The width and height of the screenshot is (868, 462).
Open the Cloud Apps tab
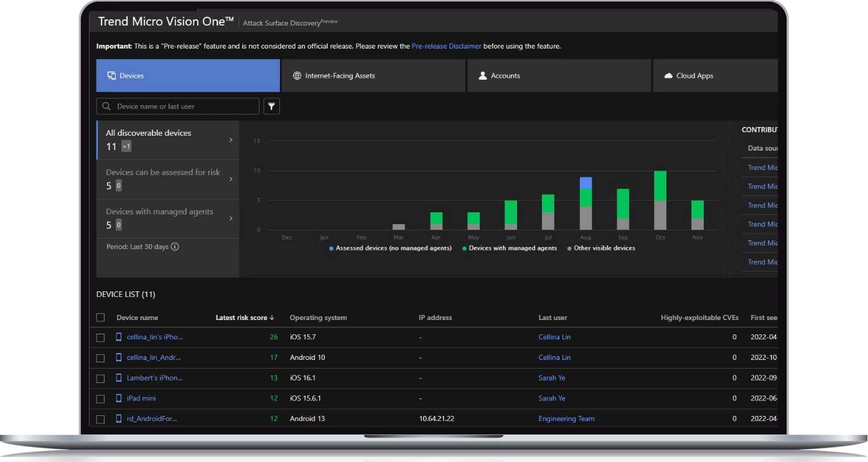tap(716, 75)
